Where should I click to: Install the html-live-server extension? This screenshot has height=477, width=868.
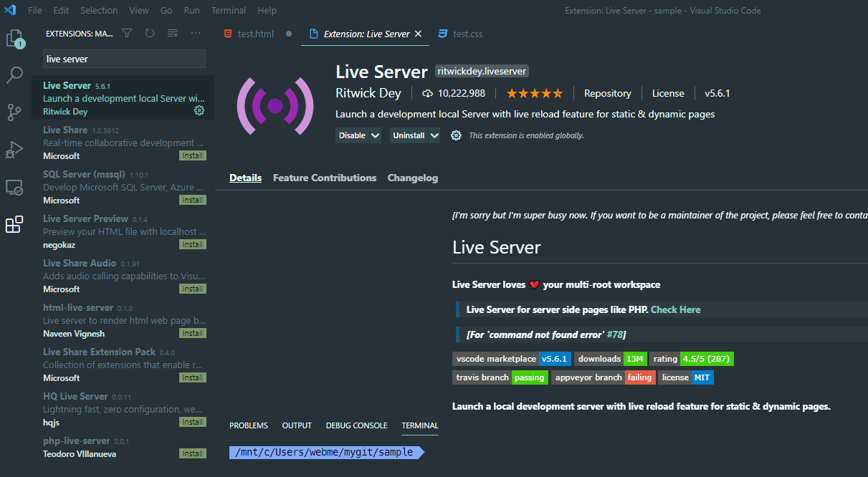[192, 333]
